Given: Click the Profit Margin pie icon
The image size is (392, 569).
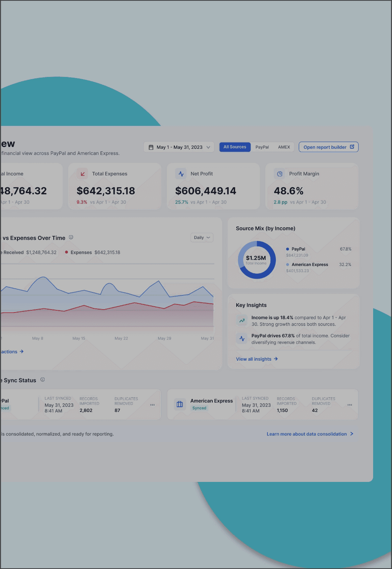Looking at the screenshot, I should point(279,174).
